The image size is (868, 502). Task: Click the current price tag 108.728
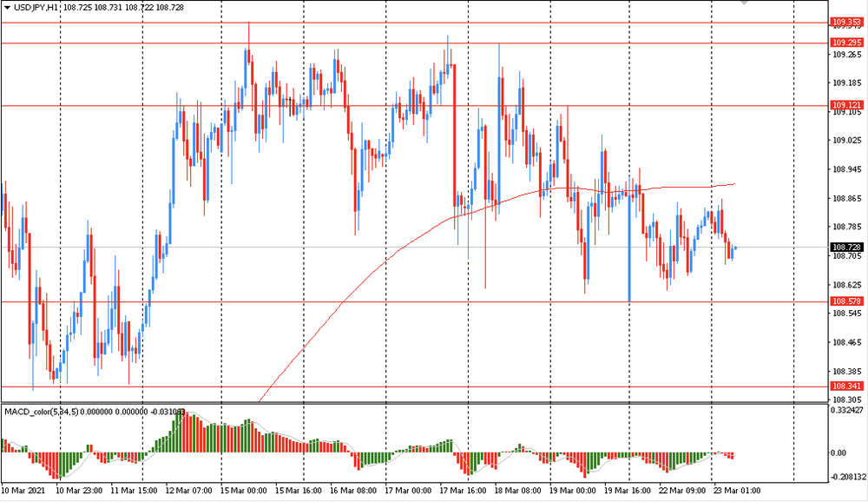tap(846, 248)
